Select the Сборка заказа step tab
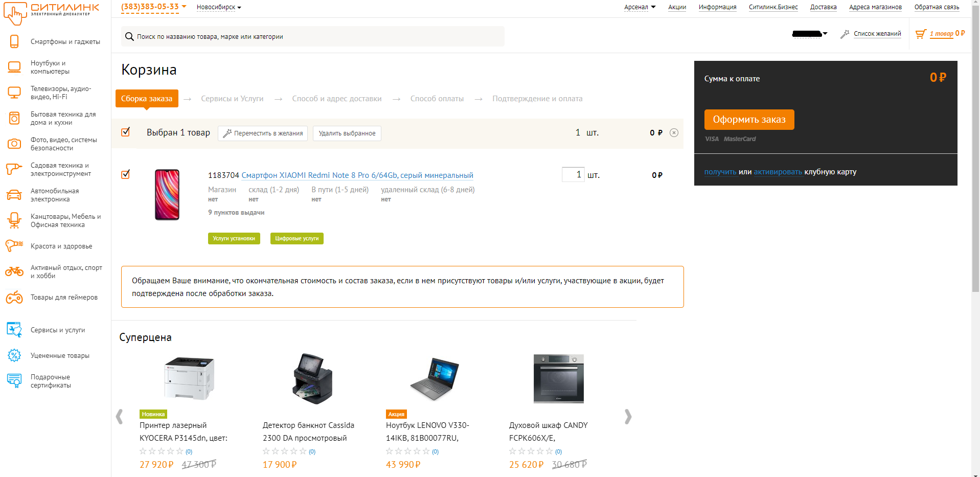Viewport: 980px width, 477px height. tap(147, 99)
